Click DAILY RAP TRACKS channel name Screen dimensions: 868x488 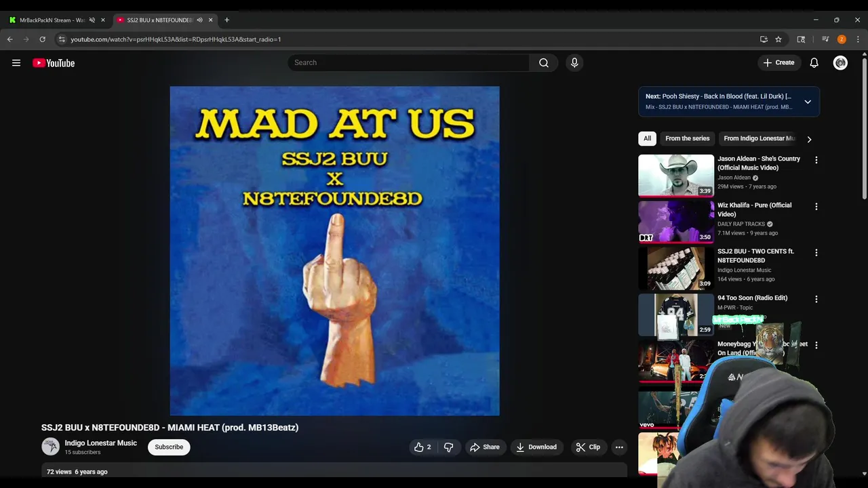pyautogui.click(x=741, y=224)
